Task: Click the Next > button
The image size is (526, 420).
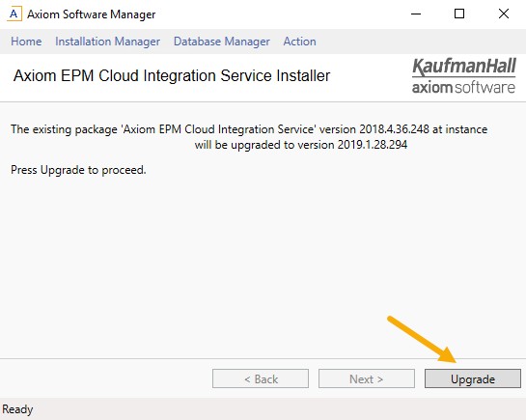Action: (x=367, y=378)
